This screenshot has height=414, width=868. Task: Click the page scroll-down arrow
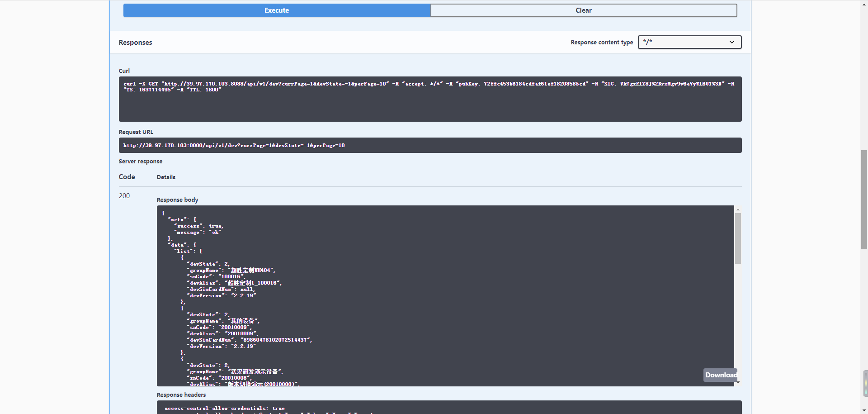tap(864, 410)
